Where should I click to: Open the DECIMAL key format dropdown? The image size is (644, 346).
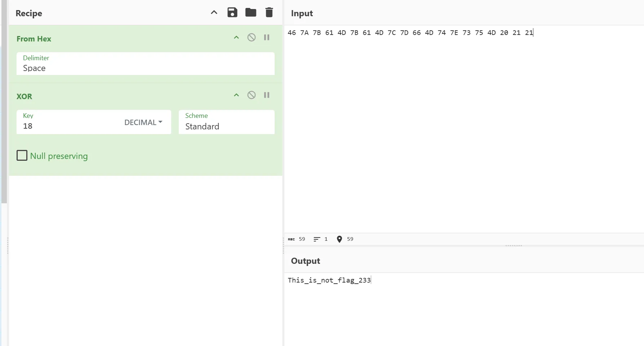[143, 123]
